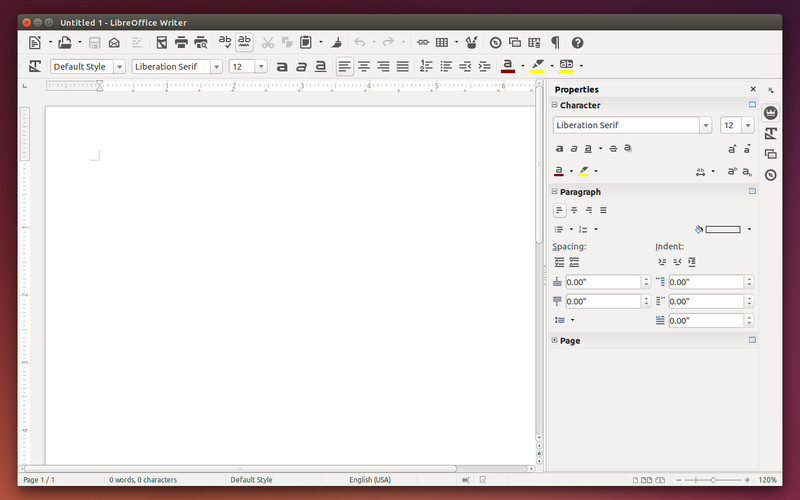Open Data Sources
This screenshot has width=800, height=500.
click(x=534, y=43)
